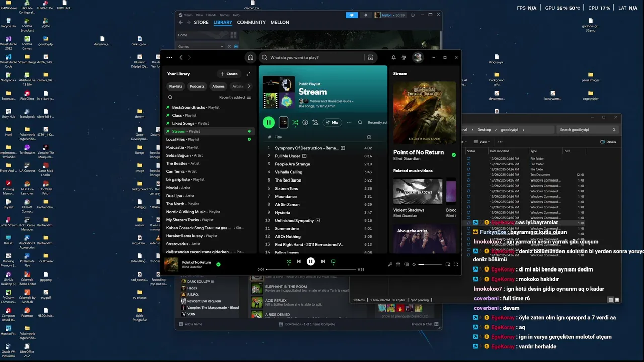Open Spotify notifications bell
This screenshot has height=362, width=644.
click(393, 57)
